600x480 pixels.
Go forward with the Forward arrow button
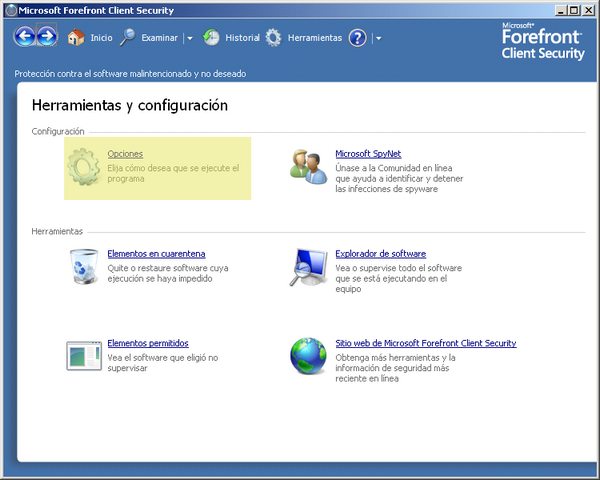point(47,36)
